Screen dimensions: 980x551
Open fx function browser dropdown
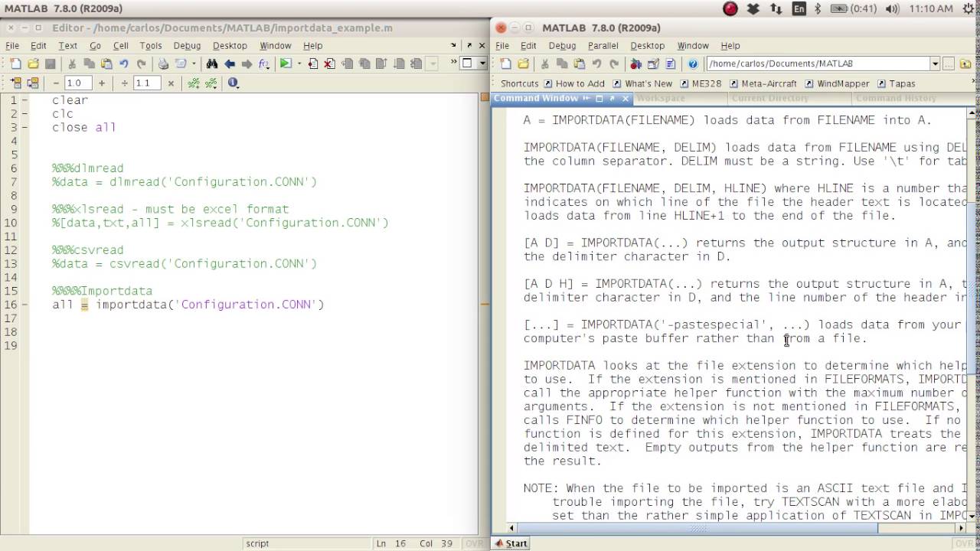pos(264,64)
